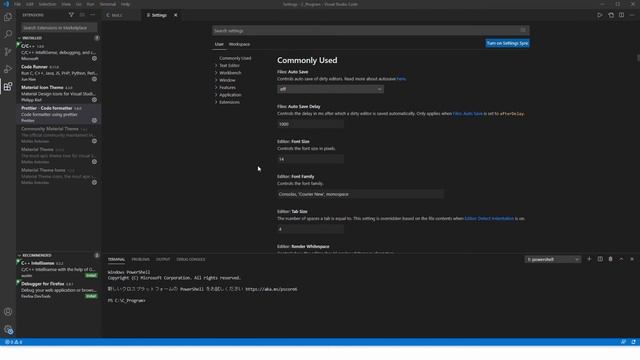The image size is (640, 360).
Task: Kill terminal with trash icon
Action: click(x=611, y=259)
